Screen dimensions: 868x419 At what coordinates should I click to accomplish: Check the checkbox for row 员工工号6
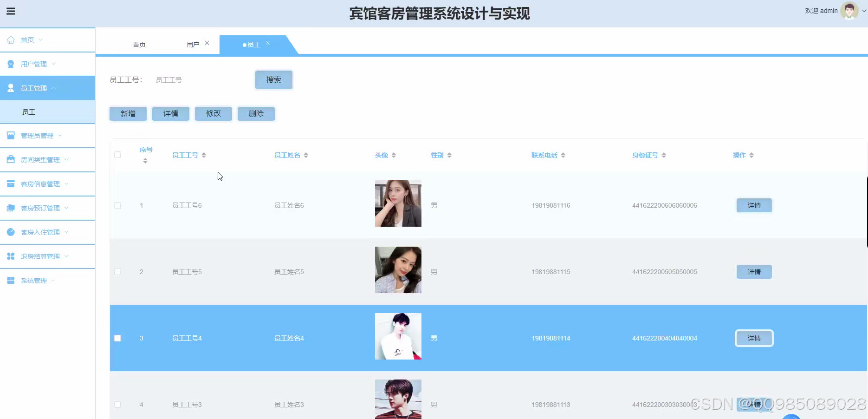click(x=117, y=205)
